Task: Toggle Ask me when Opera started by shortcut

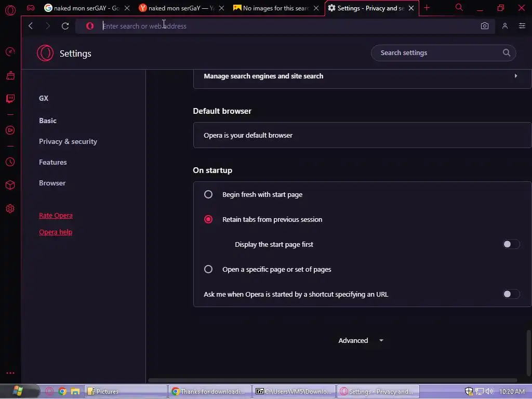Action: tap(511, 294)
